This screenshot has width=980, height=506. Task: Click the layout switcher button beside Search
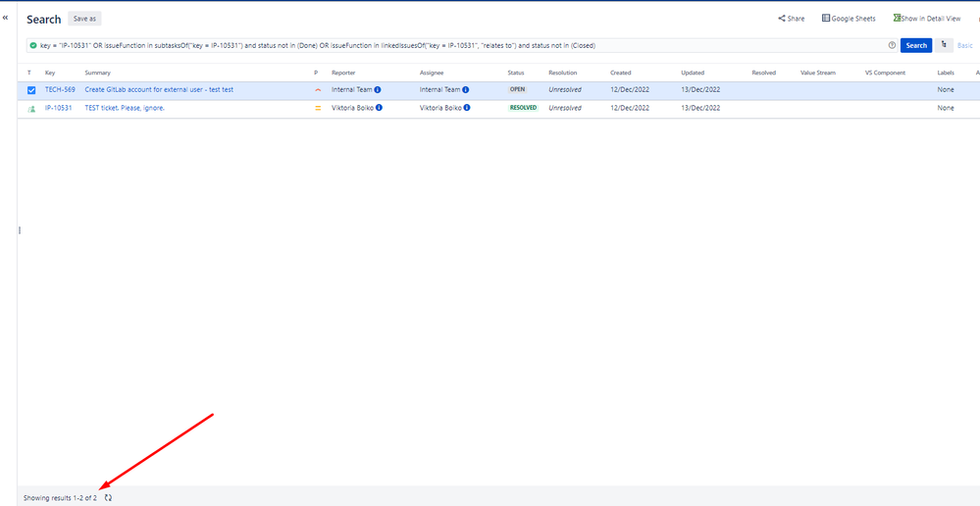(944, 45)
